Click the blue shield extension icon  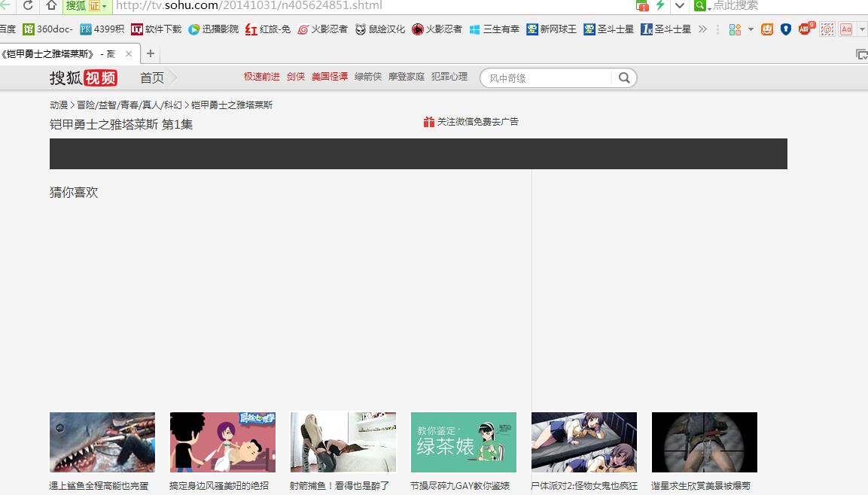(785, 29)
